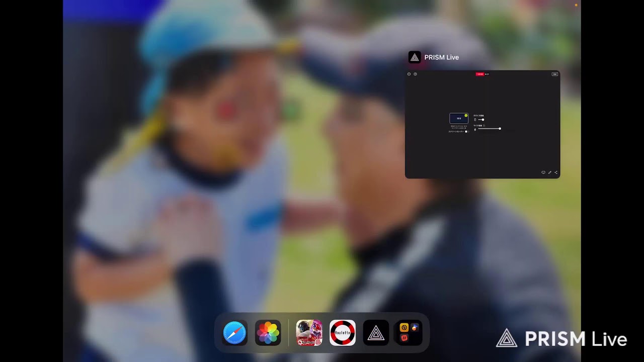Screen dimensions: 644x362
Task: Click the help icon beside mic volume label
Action: tap(484, 125)
